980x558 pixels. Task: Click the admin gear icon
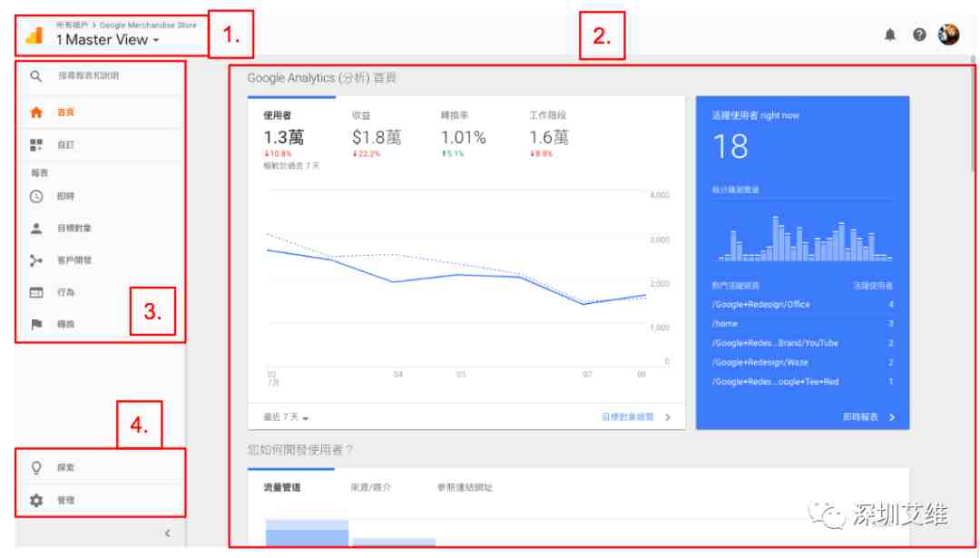click(x=36, y=500)
